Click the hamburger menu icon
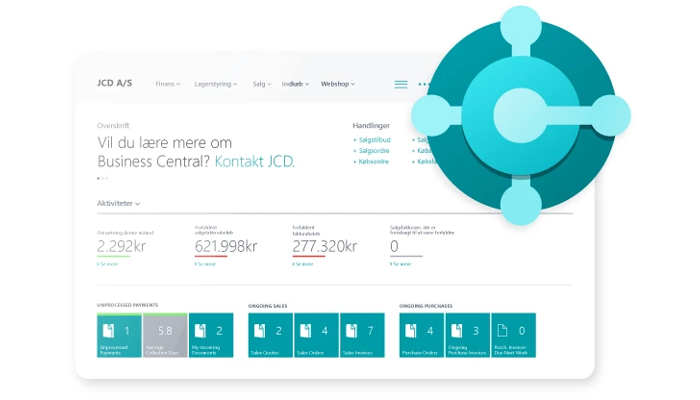 [x=401, y=84]
